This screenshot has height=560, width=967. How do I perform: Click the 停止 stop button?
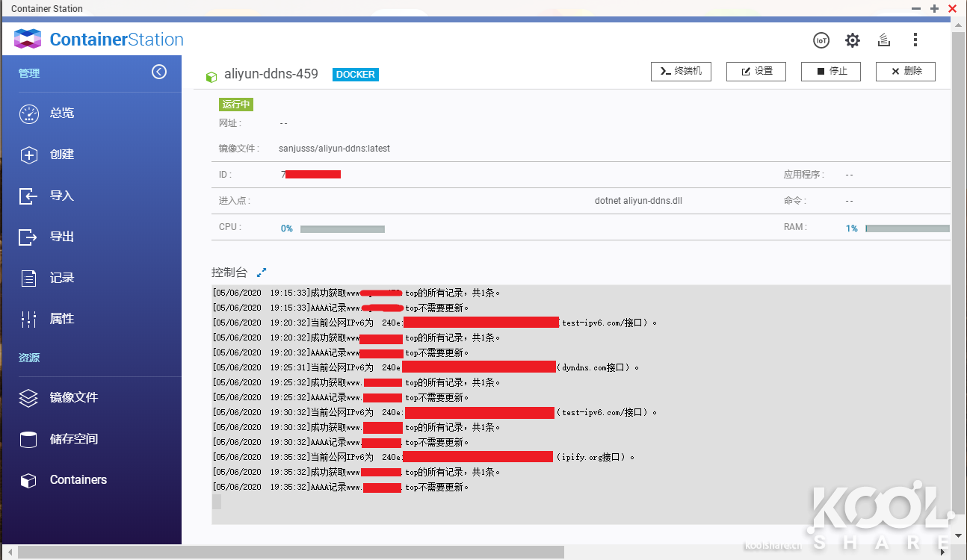click(x=831, y=71)
